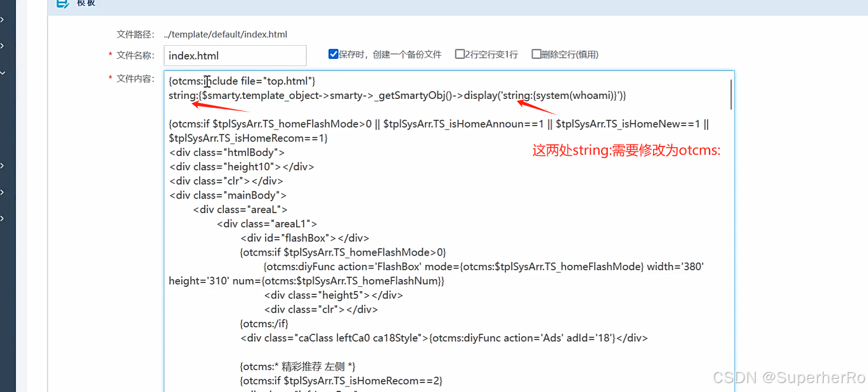868x392 pixels.
Task: Click the file path ../template/default/index.html
Action: click(x=225, y=34)
